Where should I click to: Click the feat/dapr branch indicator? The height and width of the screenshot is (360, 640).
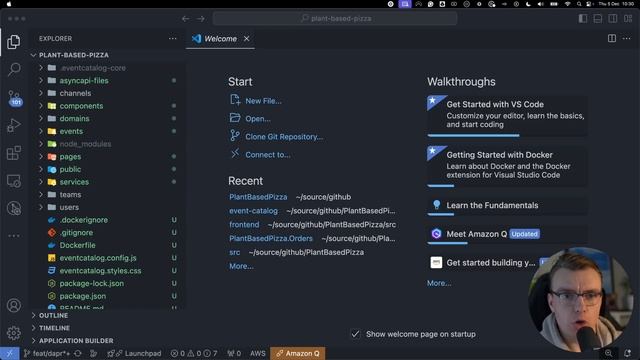[47, 353]
